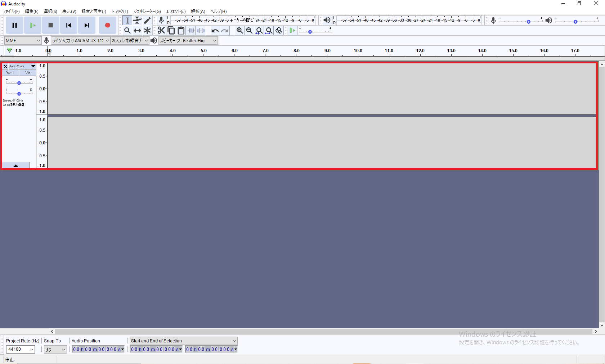Click the red Record button
Viewport: 605px width, 364px height.
coord(107,25)
